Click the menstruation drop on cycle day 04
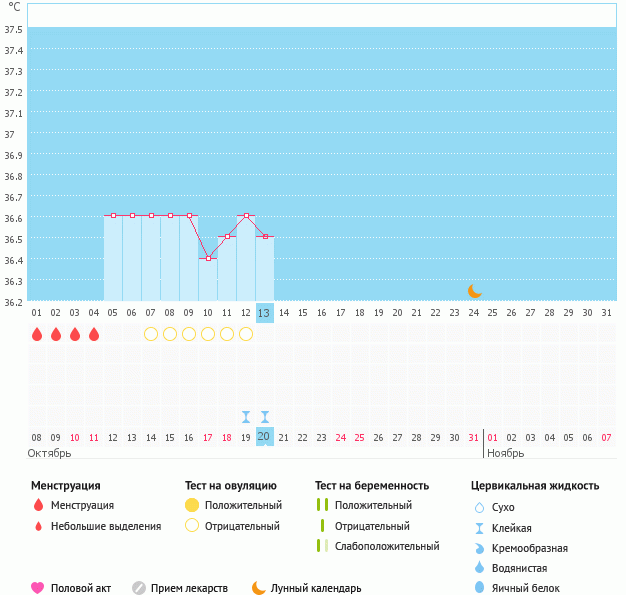The image size is (626, 595). coord(94,334)
